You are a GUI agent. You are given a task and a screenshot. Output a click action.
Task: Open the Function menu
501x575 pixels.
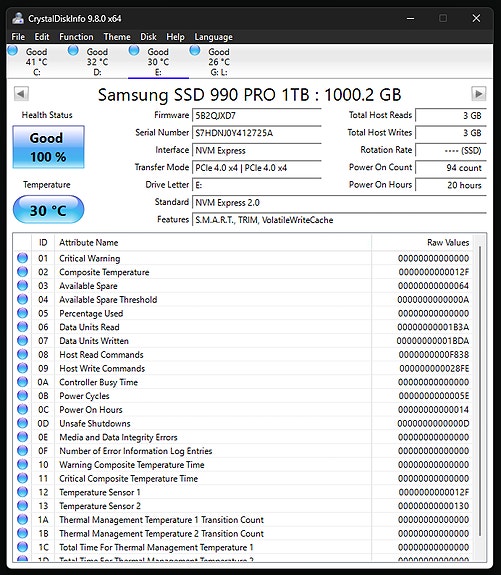click(76, 37)
